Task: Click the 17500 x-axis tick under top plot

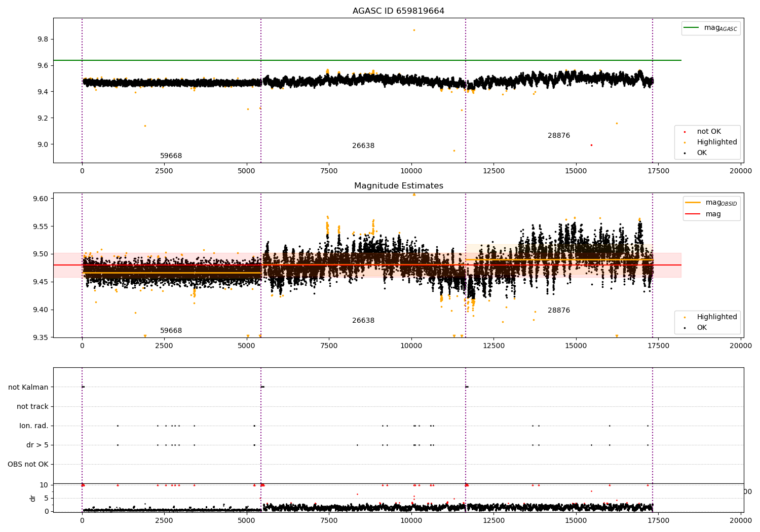Action: point(658,171)
